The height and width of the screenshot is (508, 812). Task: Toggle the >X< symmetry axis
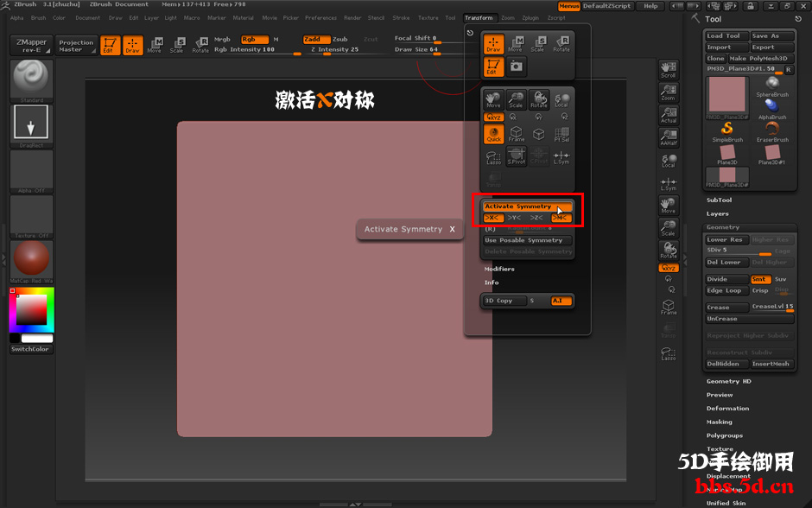click(x=493, y=218)
